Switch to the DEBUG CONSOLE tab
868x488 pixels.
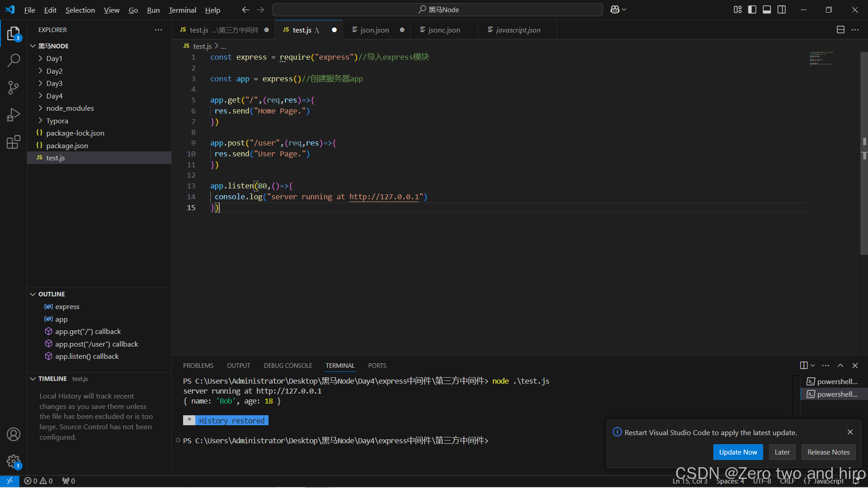[x=288, y=366]
